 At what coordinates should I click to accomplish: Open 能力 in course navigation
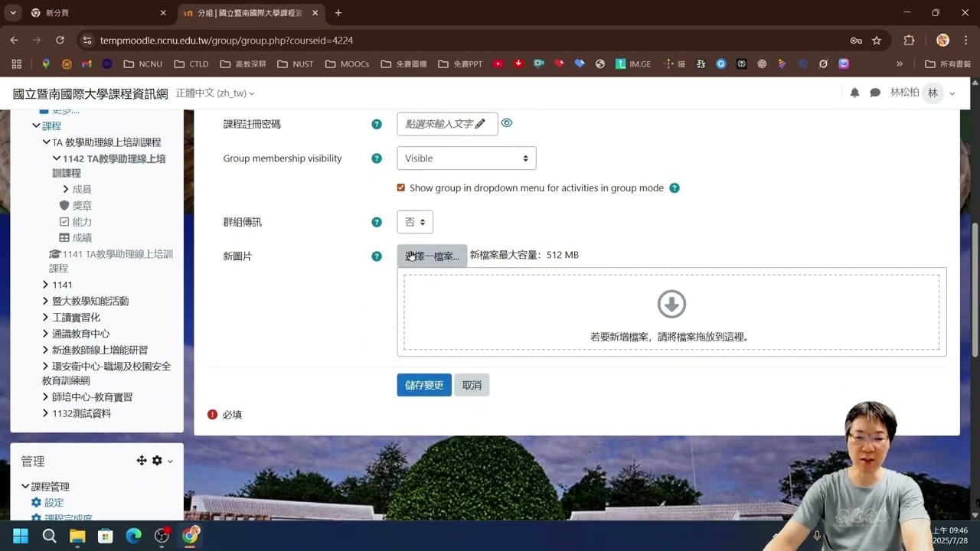pyautogui.click(x=82, y=222)
